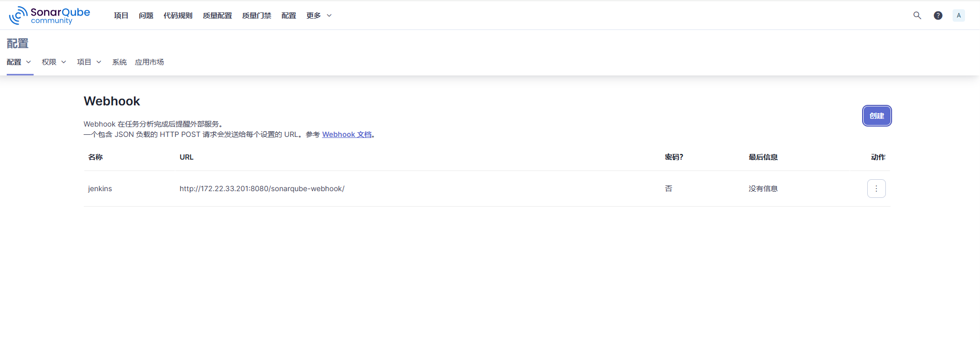Click the 创建 button

tap(877, 116)
